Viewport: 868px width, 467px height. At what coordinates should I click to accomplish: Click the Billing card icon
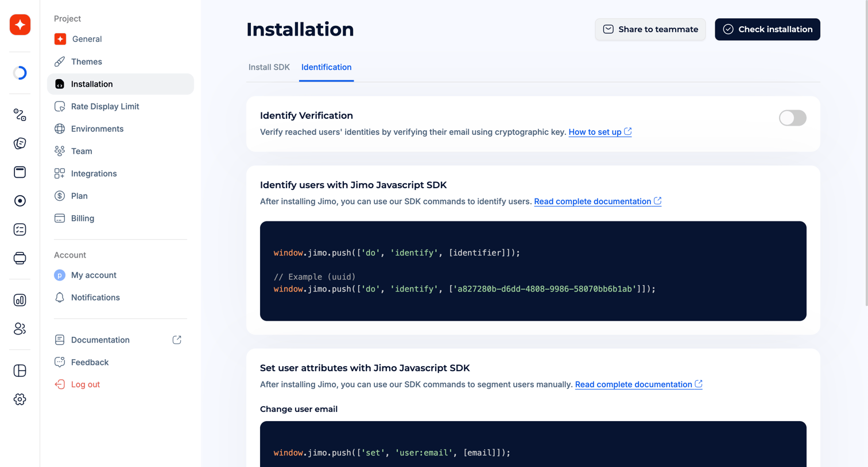(60, 218)
